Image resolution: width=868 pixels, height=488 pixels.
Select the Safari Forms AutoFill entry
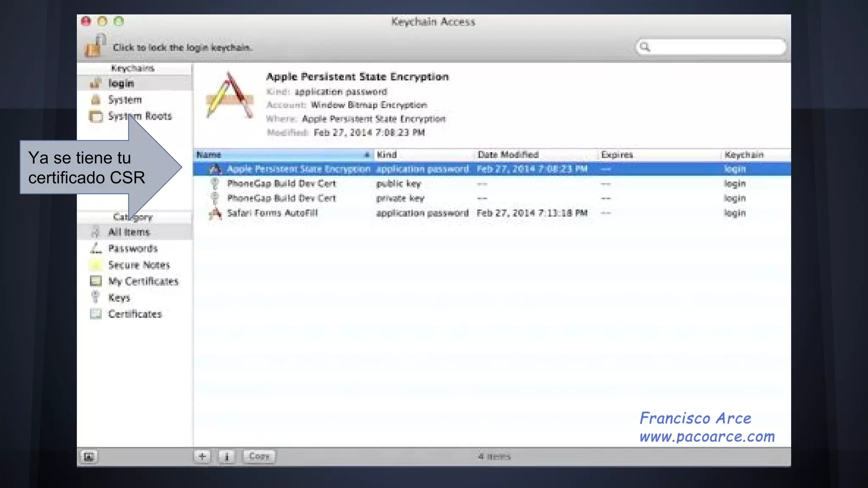[272, 213]
